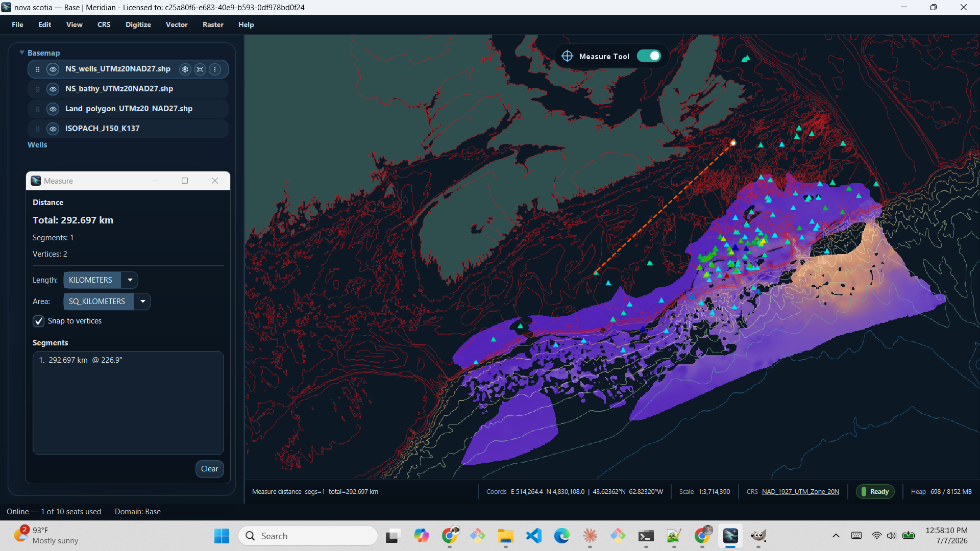Image resolution: width=980 pixels, height=551 pixels.
Task: Click the KILOMETERS length unit field
Action: tap(92, 280)
